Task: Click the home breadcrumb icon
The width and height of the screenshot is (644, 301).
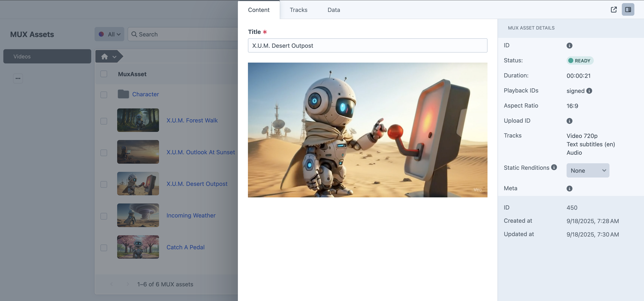Action: tap(104, 57)
